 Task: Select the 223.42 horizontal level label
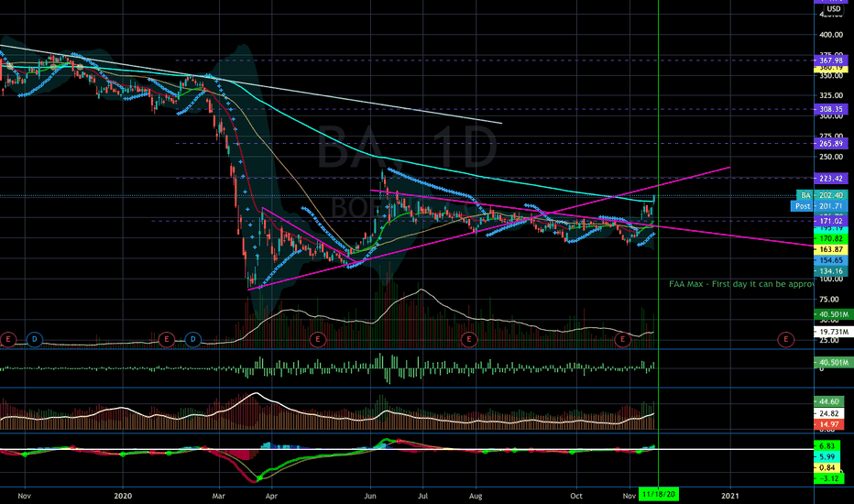pyautogui.click(x=830, y=178)
